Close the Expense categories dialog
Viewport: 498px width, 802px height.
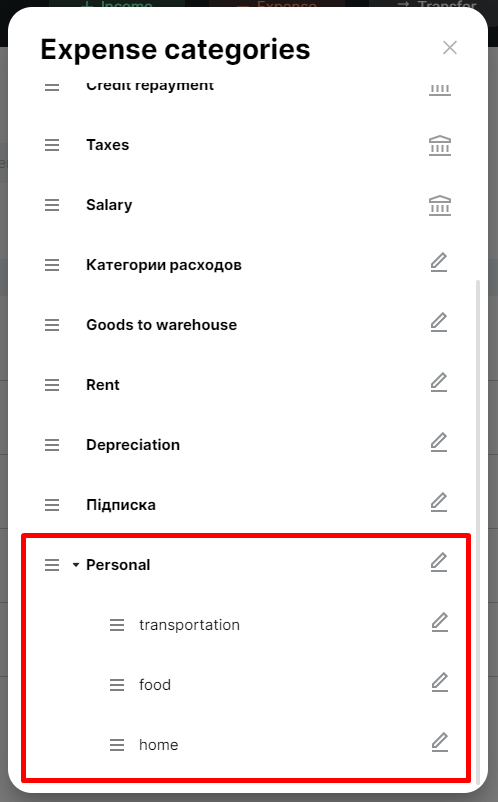(x=450, y=48)
